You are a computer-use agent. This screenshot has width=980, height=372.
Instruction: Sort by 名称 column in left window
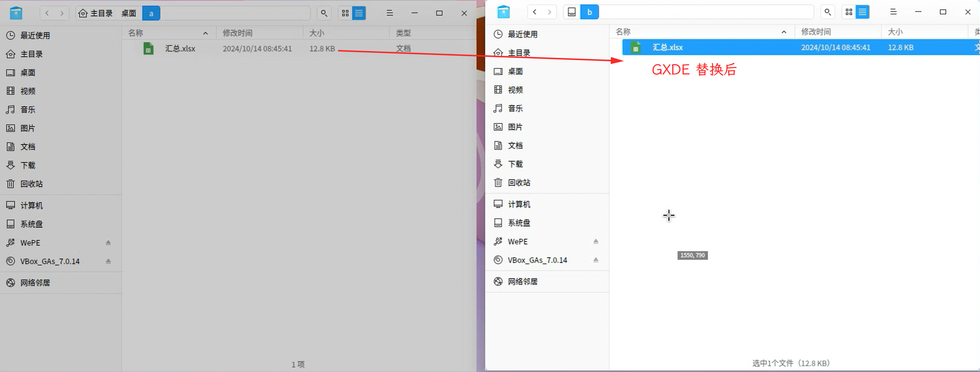[x=169, y=33]
